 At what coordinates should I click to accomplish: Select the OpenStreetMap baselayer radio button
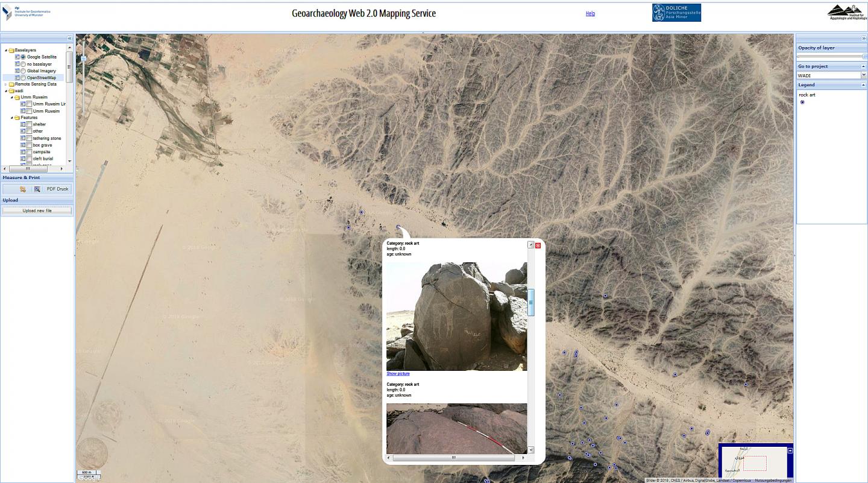coord(24,78)
